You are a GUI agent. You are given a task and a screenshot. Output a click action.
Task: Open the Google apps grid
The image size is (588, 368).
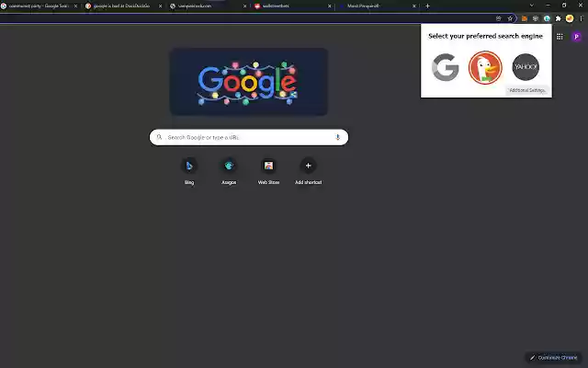[560, 37]
